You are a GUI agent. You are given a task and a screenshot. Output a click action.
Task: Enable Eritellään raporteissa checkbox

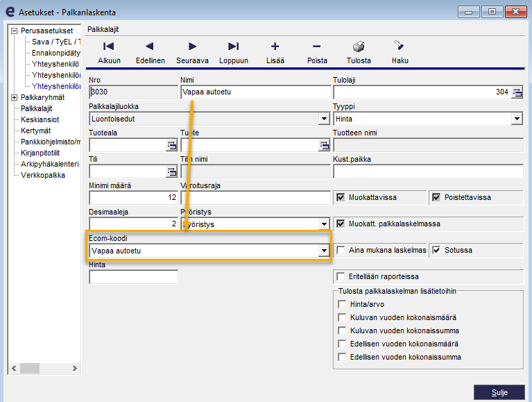[341, 276]
